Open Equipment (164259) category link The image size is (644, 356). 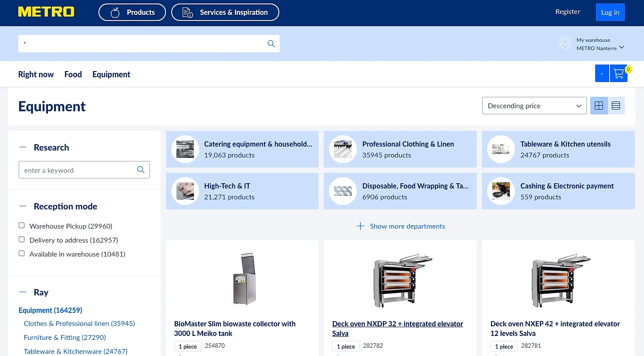(x=51, y=310)
